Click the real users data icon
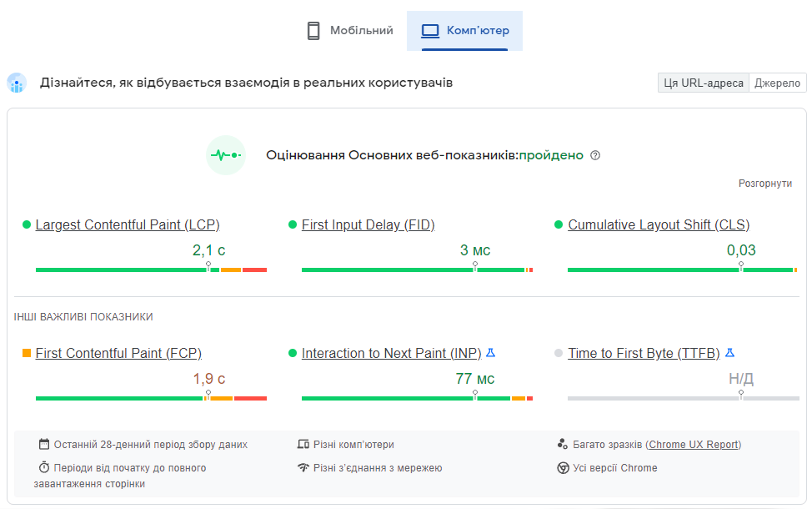The height and width of the screenshot is (509, 812). tap(17, 83)
